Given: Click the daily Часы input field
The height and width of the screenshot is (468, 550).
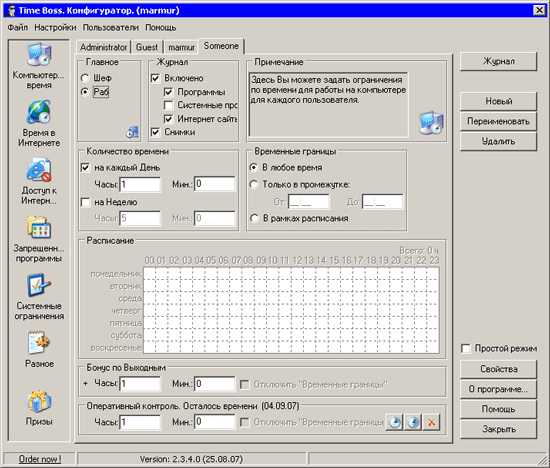Looking at the screenshot, I should 140,184.
